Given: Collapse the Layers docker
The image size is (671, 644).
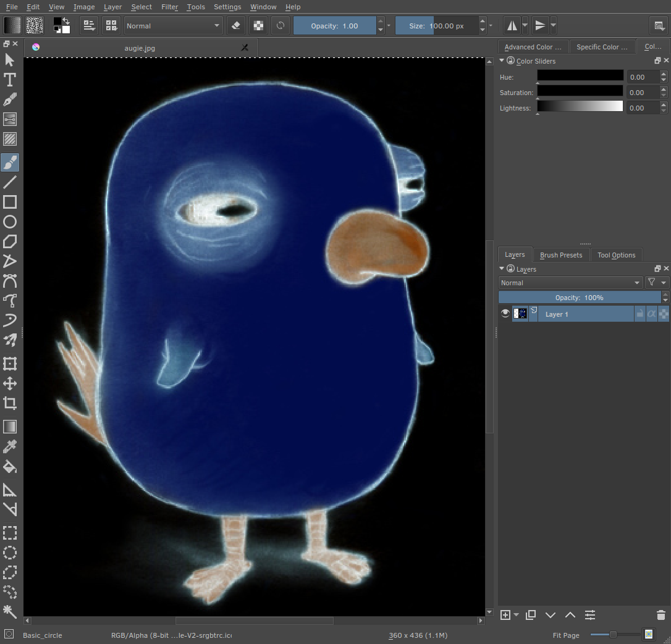Looking at the screenshot, I should pyautogui.click(x=502, y=269).
